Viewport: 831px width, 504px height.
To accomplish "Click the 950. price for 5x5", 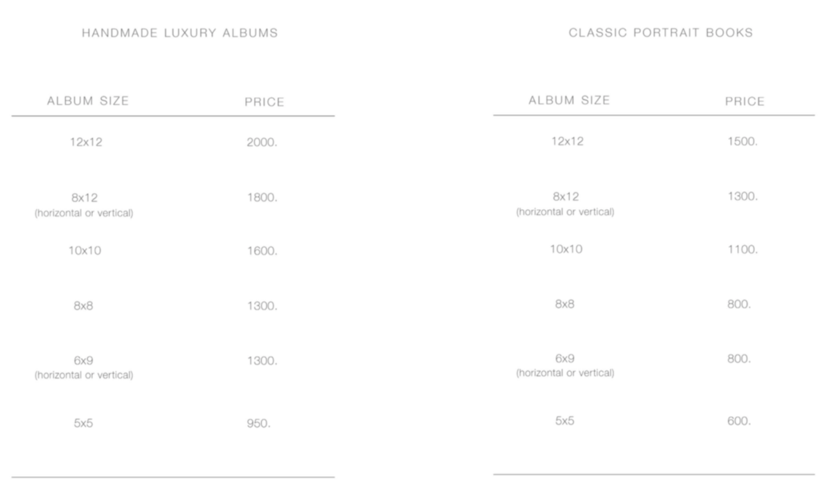I will click(x=258, y=423).
